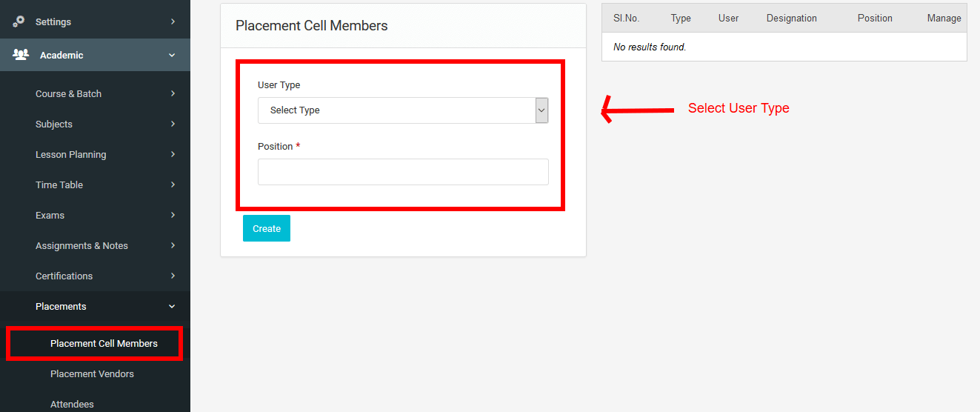Open Certifications in sidebar

[64, 276]
